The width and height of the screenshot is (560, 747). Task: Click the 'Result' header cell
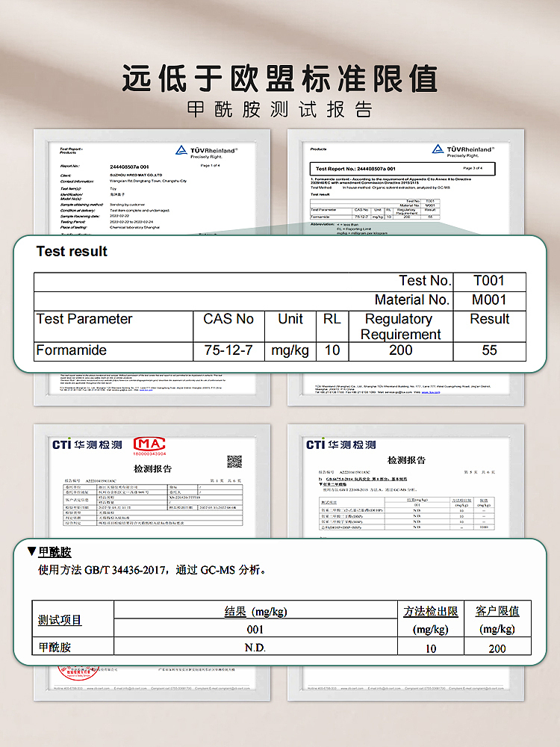[490, 326]
